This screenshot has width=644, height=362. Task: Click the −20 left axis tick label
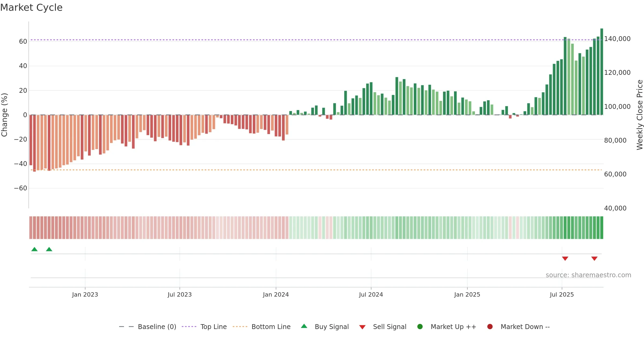coord(21,139)
